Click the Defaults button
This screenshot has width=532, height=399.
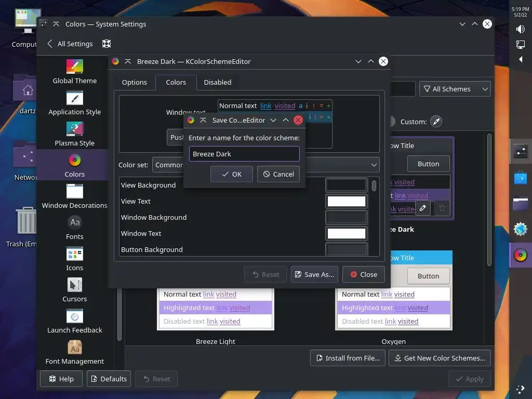click(109, 379)
